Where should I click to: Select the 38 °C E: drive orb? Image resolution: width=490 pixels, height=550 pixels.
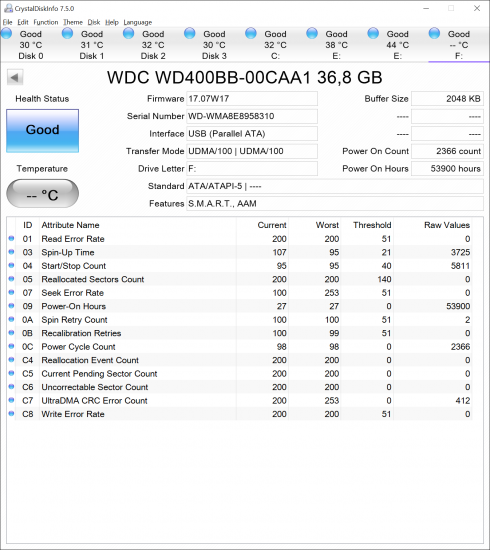(x=312, y=34)
